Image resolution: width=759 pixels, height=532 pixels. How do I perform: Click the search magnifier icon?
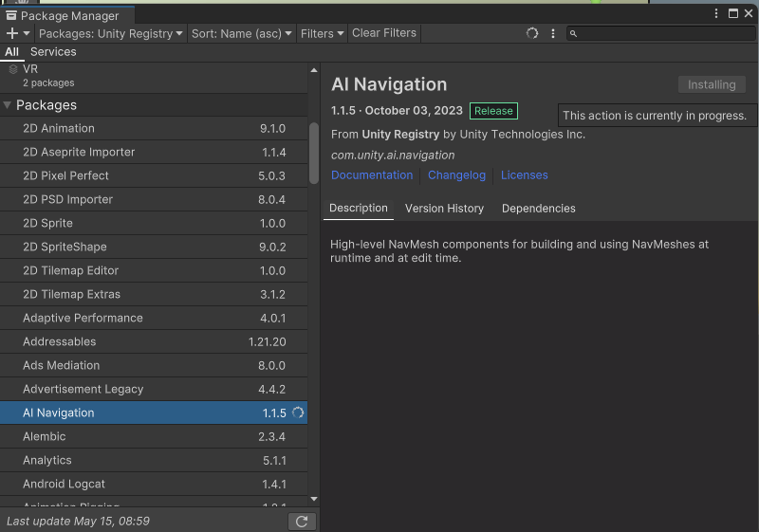[573, 33]
